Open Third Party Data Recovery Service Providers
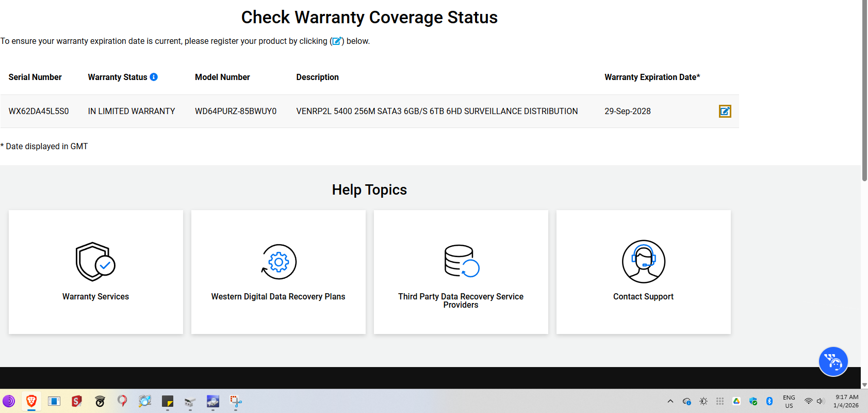 (461, 300)
